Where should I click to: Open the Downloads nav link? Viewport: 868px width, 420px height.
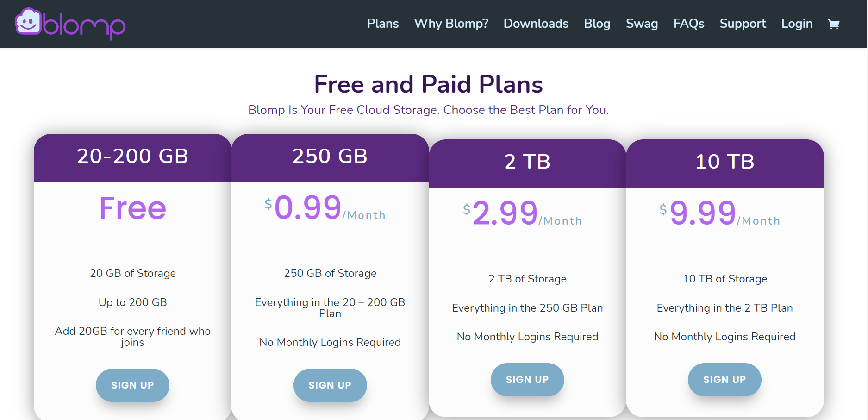[x=536, y=24]
